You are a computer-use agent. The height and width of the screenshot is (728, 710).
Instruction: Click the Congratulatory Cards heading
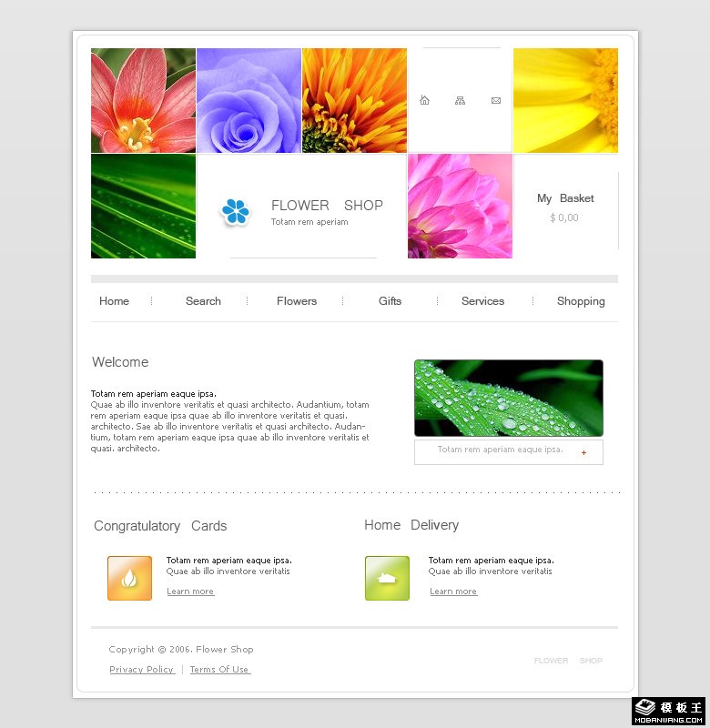click(160, 526)
